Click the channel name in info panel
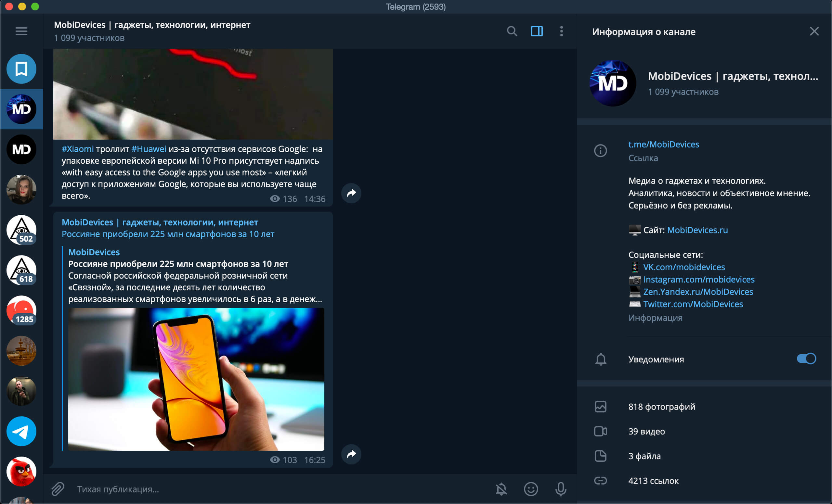The image size is (832, 504). coord(733,76)
